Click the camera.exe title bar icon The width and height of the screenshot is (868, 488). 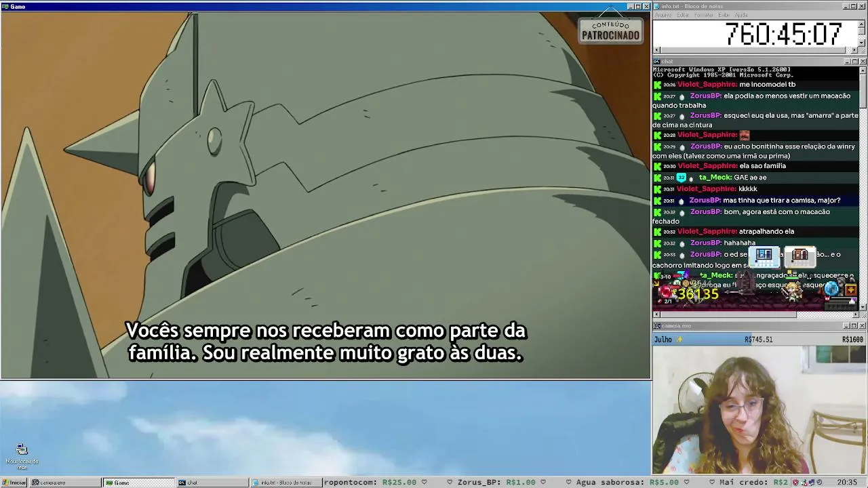(x=657, y=326)
